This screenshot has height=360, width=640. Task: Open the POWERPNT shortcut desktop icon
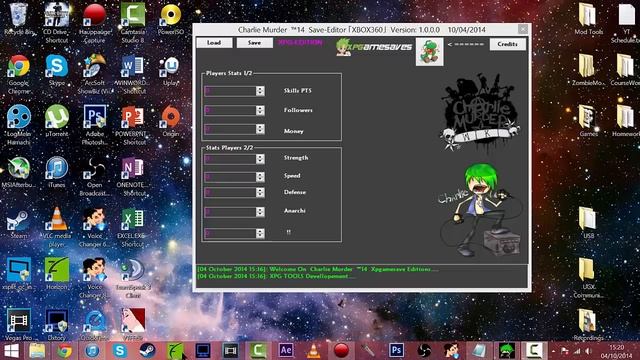coord(133,124)
